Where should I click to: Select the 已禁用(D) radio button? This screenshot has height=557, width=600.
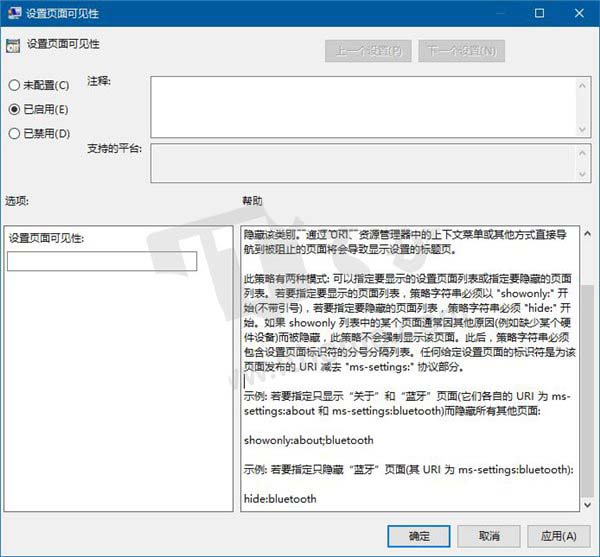pyautogui.click(x=14, y=133)
